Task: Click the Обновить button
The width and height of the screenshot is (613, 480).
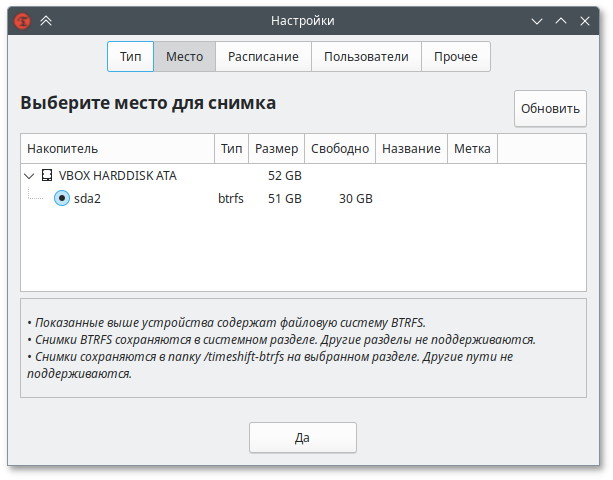Action: tap(550, 109)
